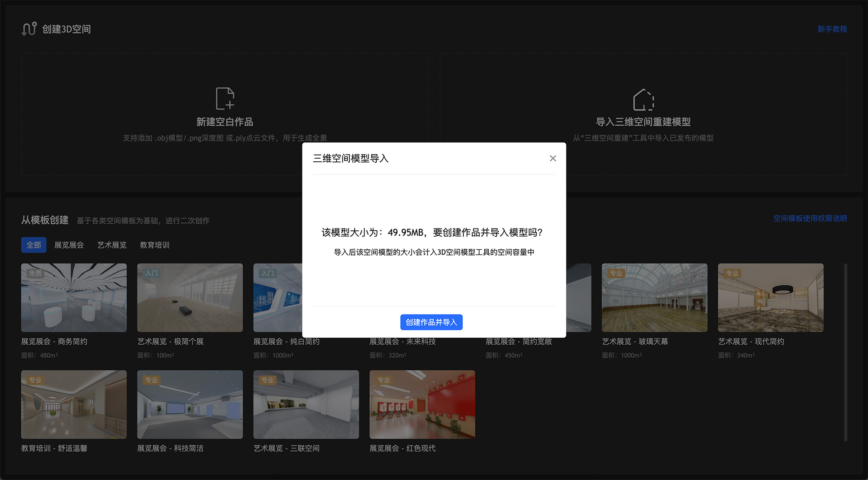The height and width of the screenshot is (480, 868).
Task: Select 艺术展览 - 极简个展 template thumbnail
Action: [x=190, y=298]
